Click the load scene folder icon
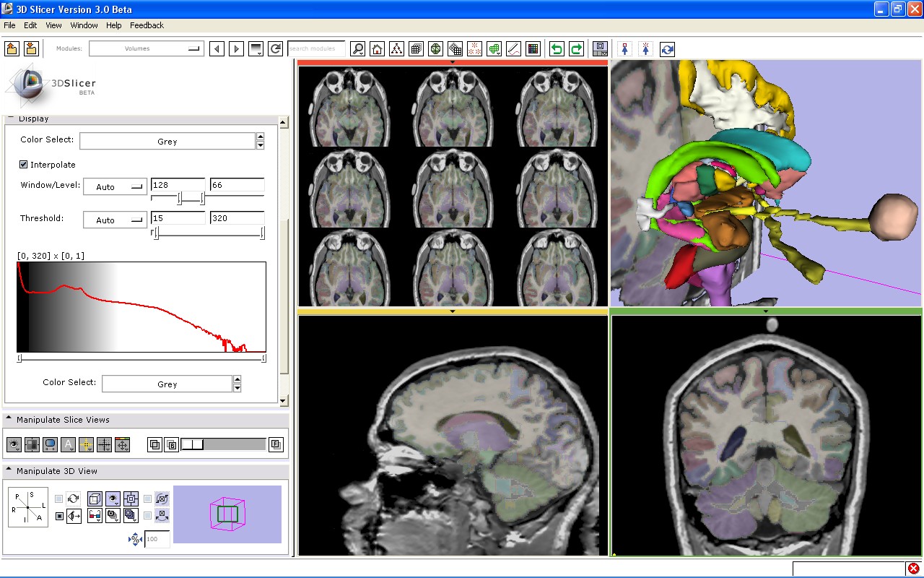 [12, 48]
